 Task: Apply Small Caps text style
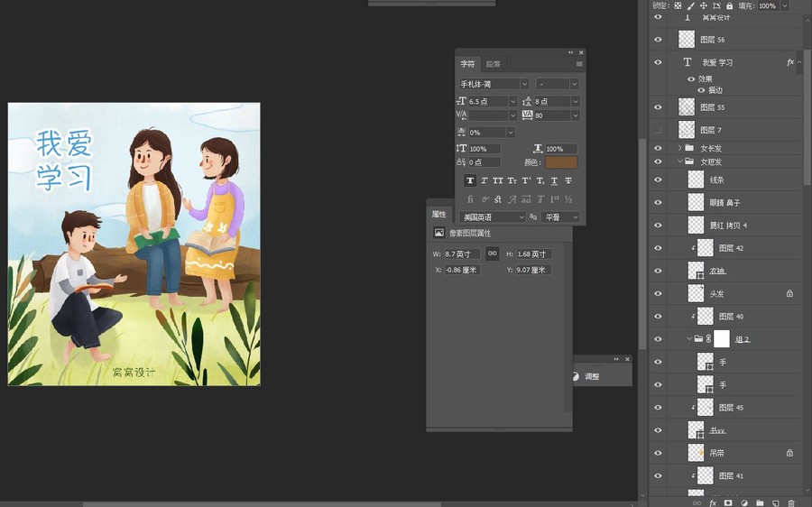(512, 180)
